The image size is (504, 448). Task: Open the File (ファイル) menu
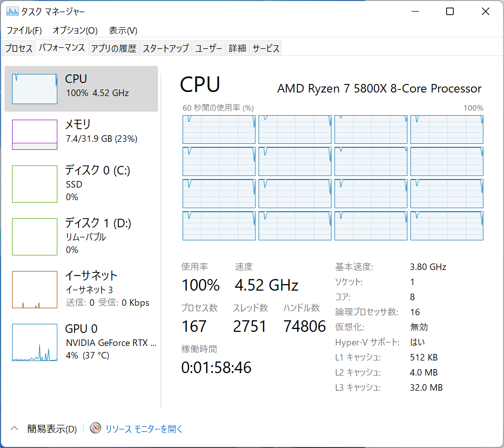pos(24,30)
